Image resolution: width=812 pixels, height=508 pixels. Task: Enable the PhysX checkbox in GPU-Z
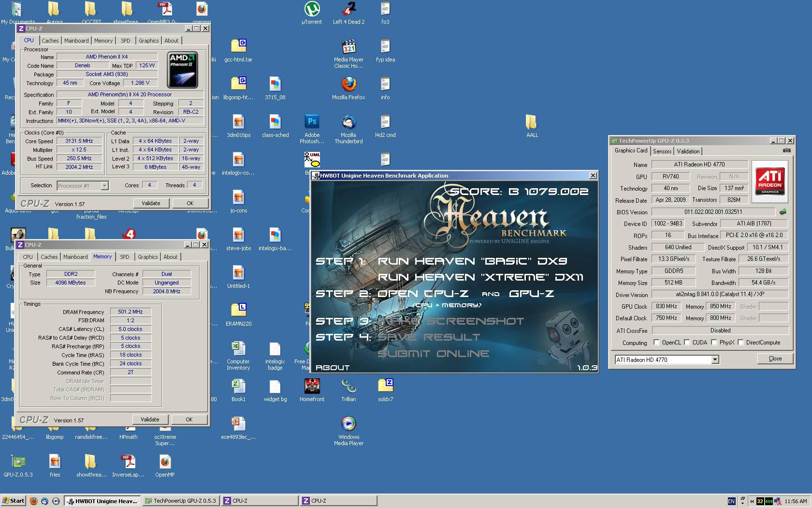[714, 343]
